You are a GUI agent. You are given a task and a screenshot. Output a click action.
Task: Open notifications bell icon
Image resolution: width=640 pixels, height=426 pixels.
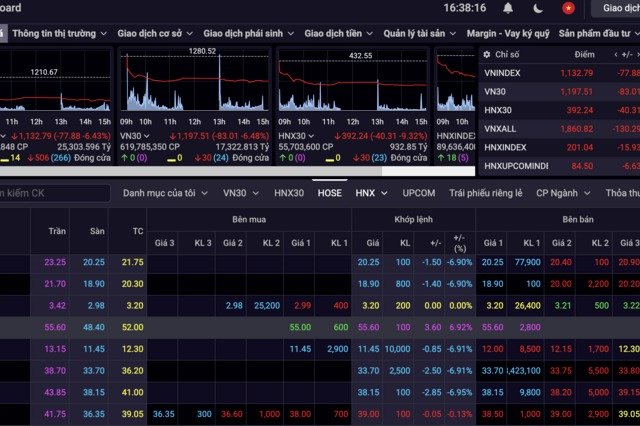click(508, 8)
